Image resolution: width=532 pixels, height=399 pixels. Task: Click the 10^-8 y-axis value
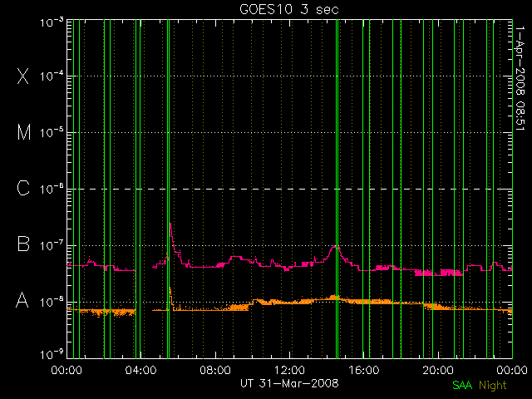coord(52,302)
